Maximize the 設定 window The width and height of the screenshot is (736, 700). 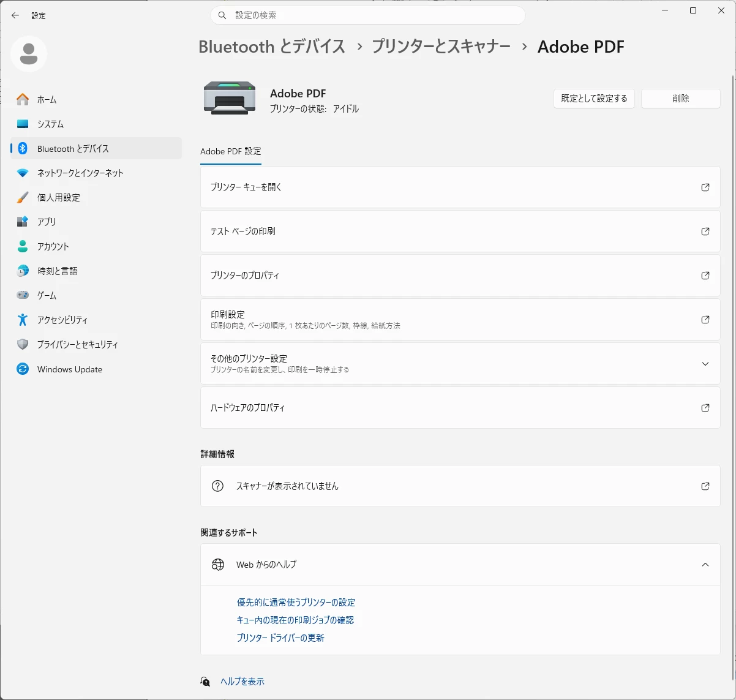[x=693, y=10]
